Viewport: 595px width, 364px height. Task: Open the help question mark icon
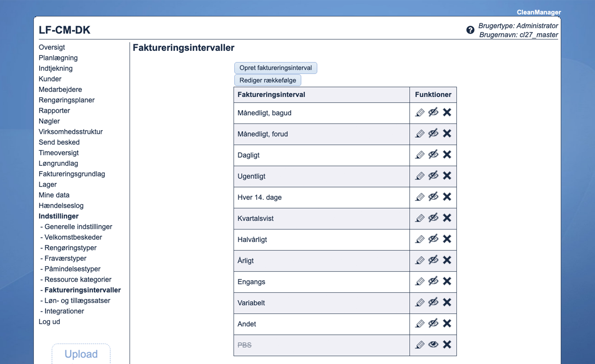click(470, 30)
